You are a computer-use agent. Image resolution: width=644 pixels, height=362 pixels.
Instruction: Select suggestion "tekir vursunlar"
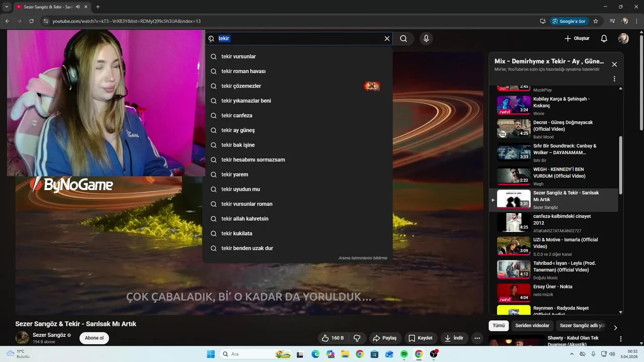coord(298,57)
